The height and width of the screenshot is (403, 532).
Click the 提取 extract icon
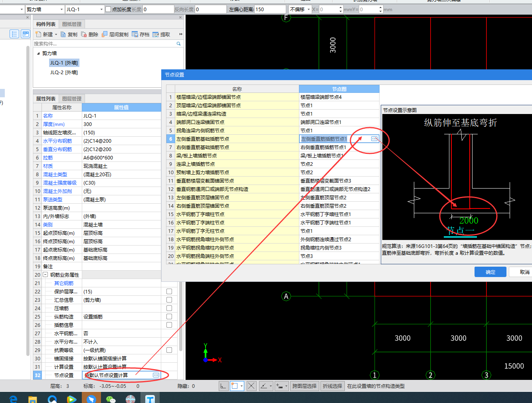point(156,34)
